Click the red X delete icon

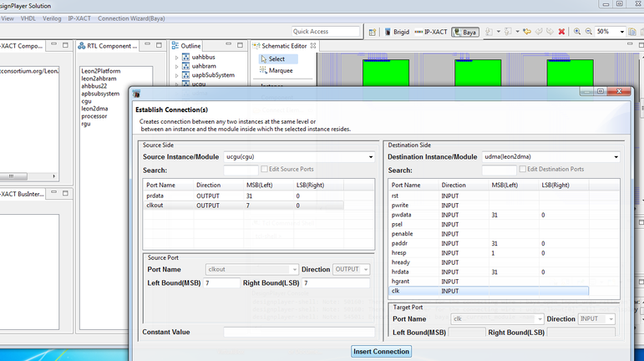[x=561, y=32]
